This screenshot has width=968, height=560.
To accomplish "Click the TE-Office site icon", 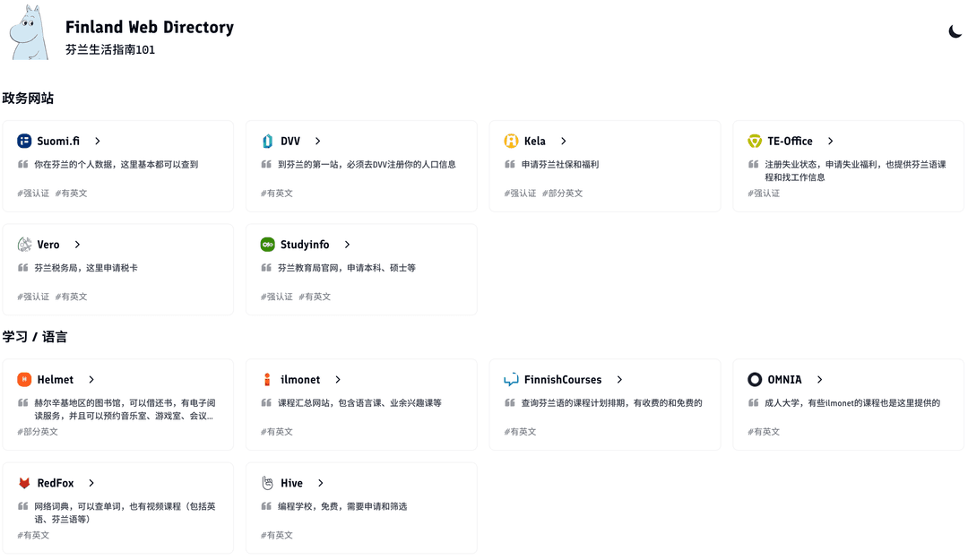I will 755,141.
